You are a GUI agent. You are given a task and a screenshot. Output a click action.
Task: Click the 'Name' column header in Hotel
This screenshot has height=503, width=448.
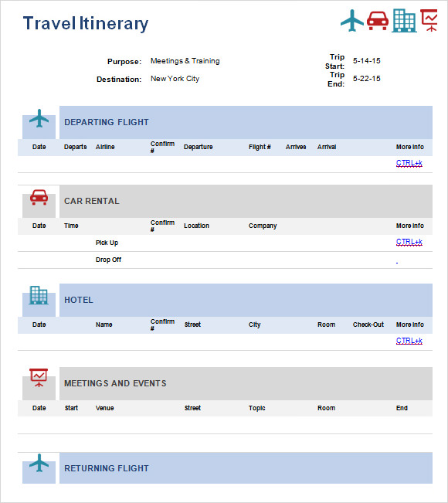point(104,325)
